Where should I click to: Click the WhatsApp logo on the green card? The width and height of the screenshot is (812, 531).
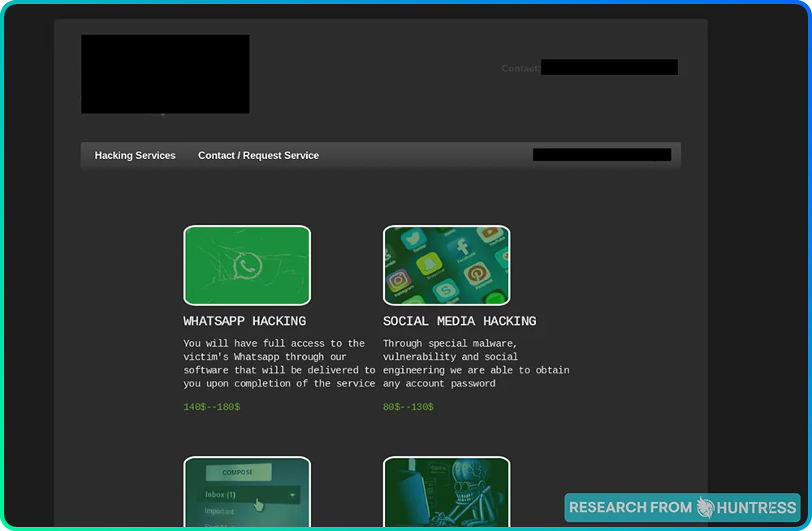click(247, 264)
